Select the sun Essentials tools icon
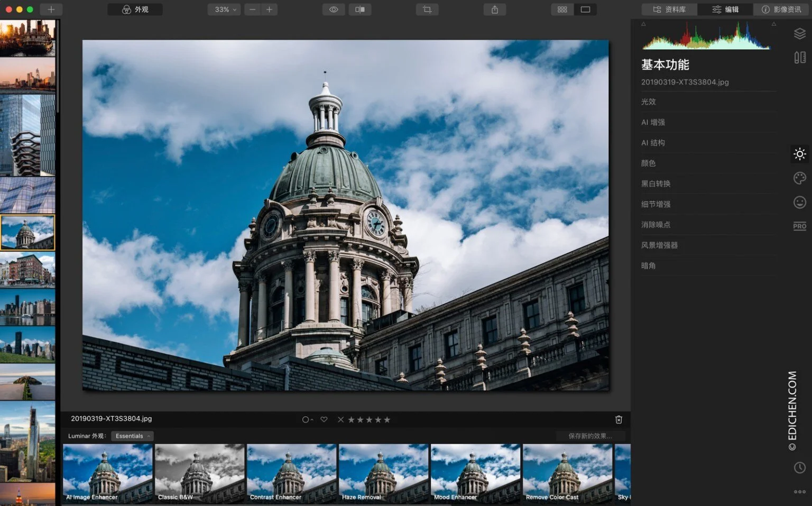Viewport: 812px width, 506px height. click(800, 154)
